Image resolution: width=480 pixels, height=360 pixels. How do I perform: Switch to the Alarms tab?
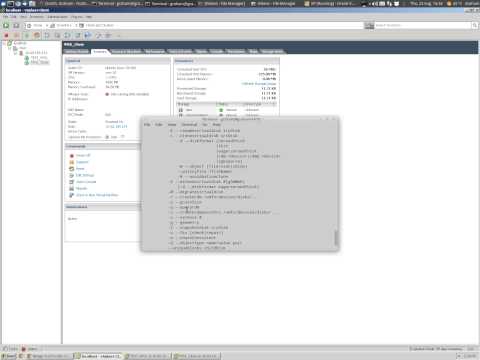pos(202,51)
